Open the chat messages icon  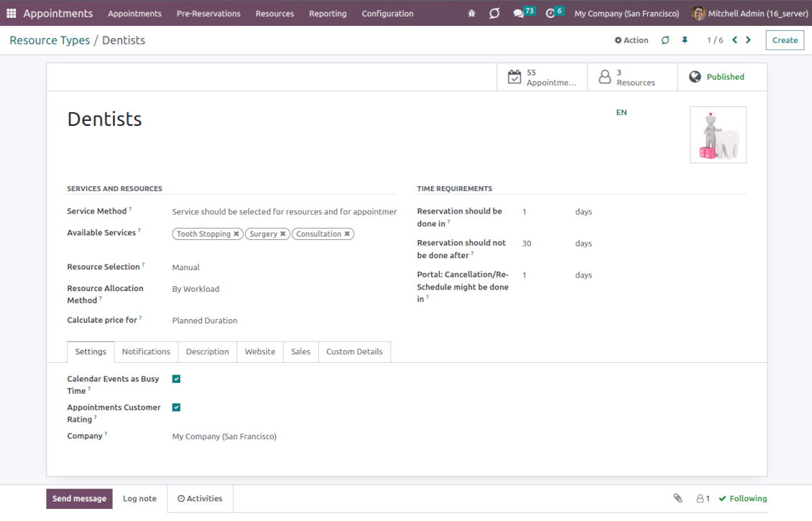(519, 14)
